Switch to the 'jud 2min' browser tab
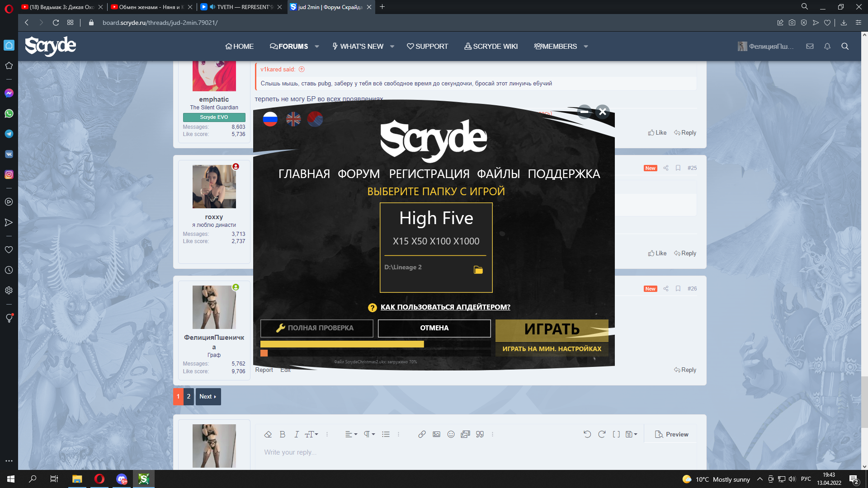The height and width of the screenshot is (488, 868). click(x=330, y=7)
